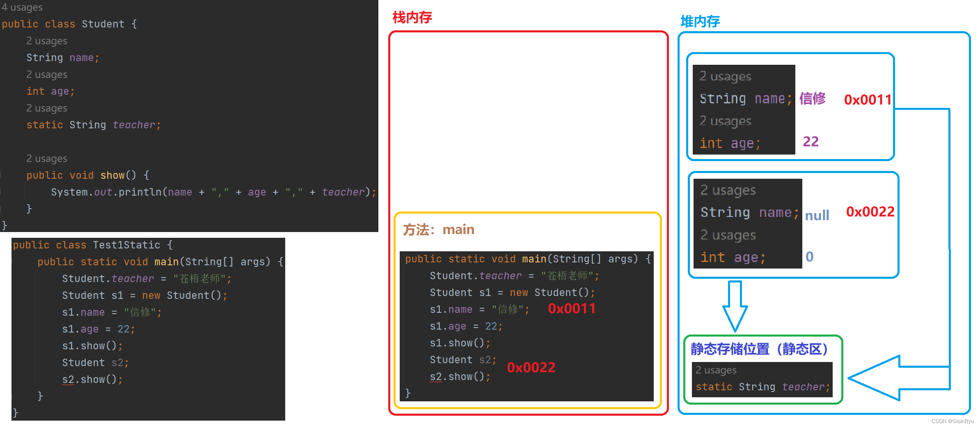Click "static String teacher;" inside the static area
980x428 pixels.
tap(763, 387)
